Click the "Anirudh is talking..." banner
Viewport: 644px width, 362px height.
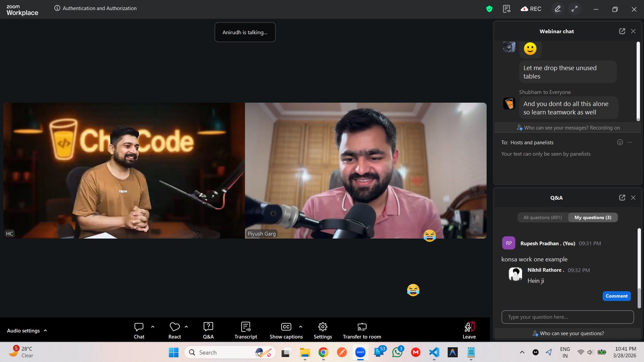pos(245,32)
